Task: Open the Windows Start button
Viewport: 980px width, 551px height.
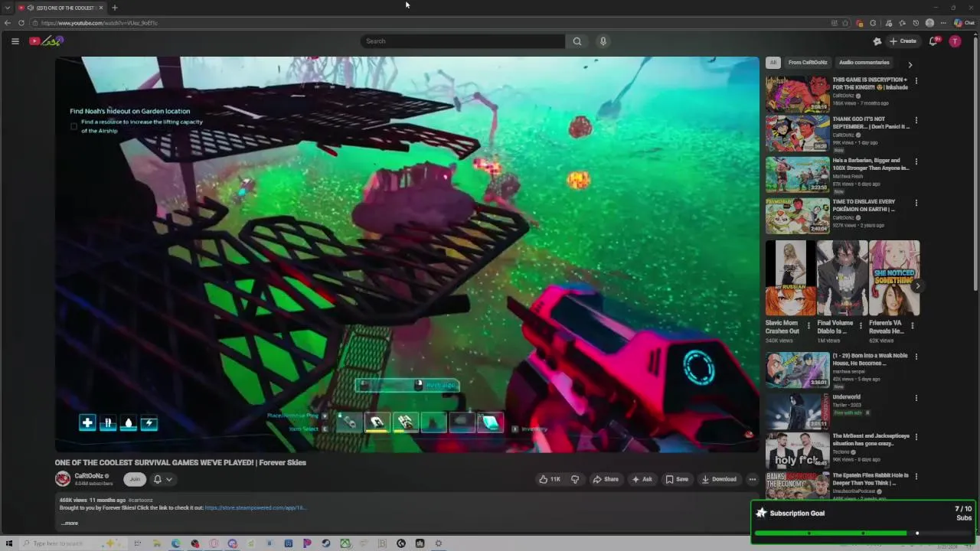Action: point(9,543)
